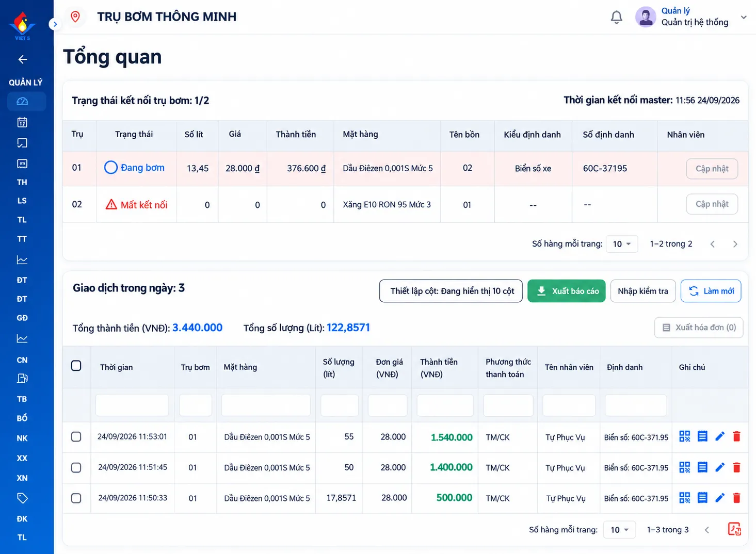
Task: Click the red export icon at bottom right
Action: pos(734,529)
